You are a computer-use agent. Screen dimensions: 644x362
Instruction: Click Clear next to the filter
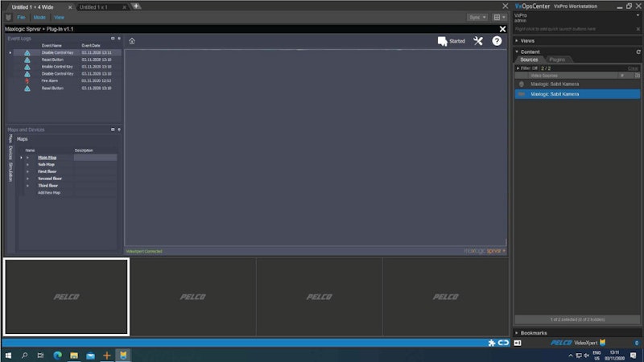[633, 68]
